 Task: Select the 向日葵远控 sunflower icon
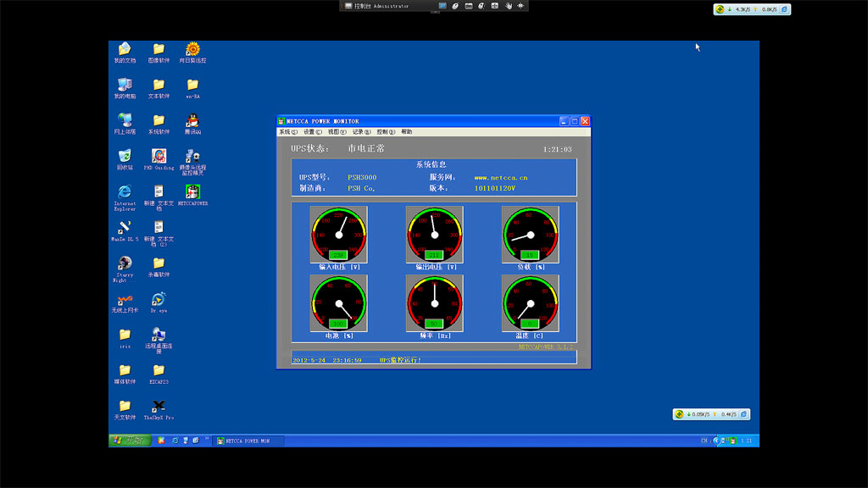[192, 53]
